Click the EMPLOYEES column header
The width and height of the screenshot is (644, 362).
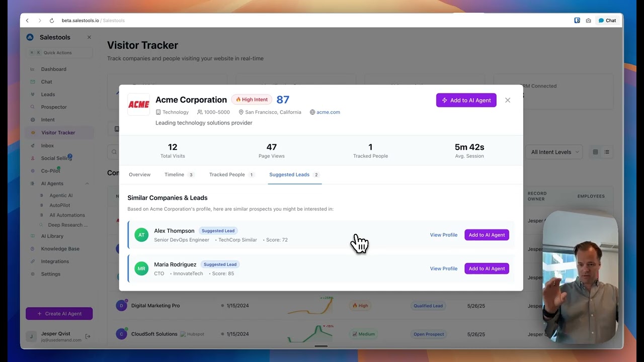click(x=591, y=196)
